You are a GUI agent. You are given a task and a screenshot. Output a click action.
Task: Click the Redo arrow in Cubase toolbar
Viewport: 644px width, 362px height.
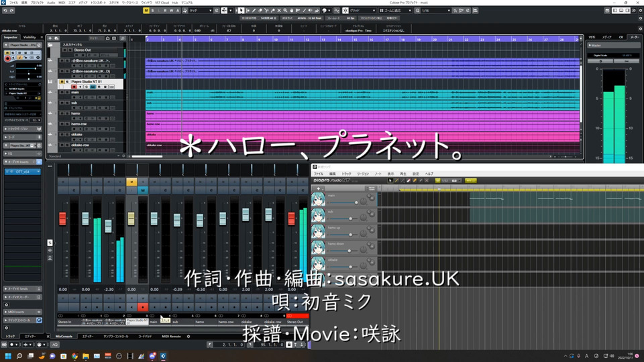tap(11, 11)
